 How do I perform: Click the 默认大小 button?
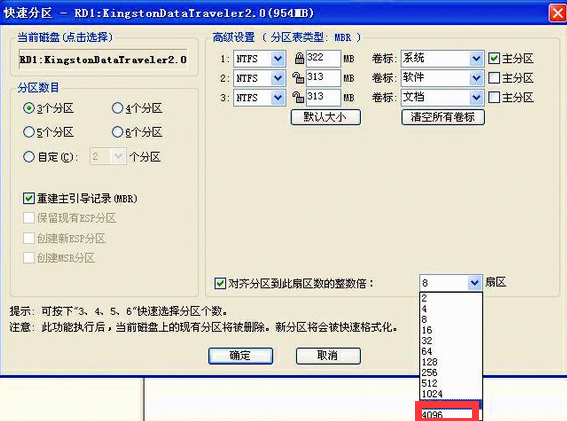[x=325, y=117]
